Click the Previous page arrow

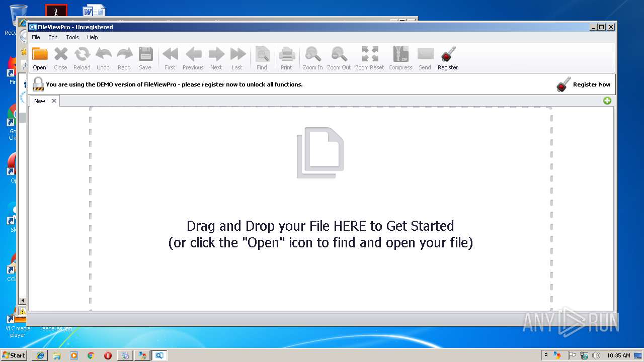(x=193, y=54)
